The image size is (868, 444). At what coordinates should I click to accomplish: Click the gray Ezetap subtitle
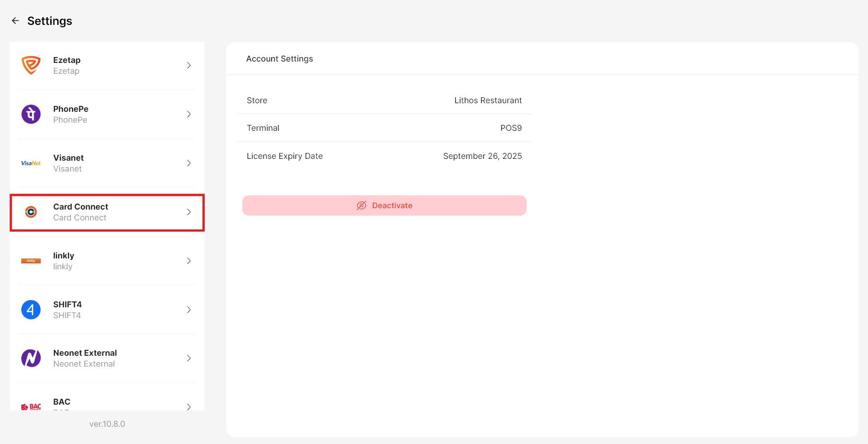pos(66,71)
